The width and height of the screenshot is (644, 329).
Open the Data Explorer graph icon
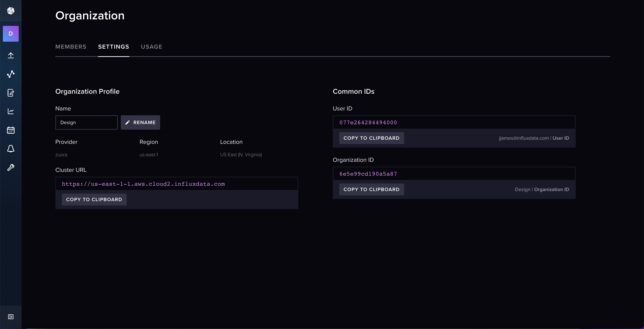pyautogui.click(x=11, y=74)
